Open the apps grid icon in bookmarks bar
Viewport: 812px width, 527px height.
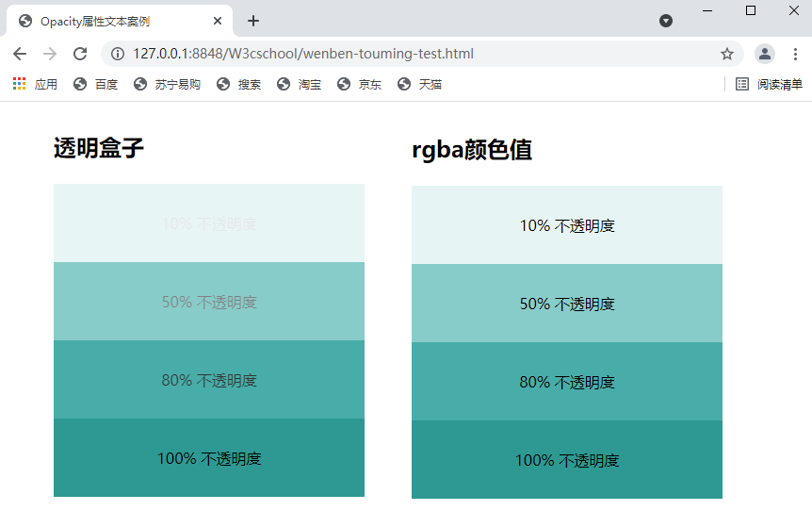(x=19, y=84)
